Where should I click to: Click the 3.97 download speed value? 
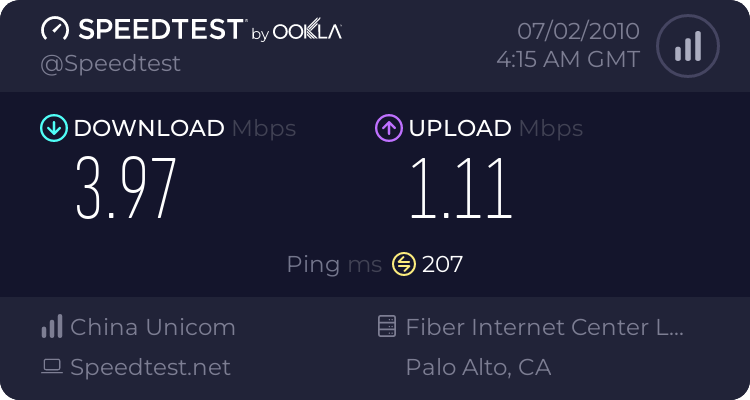click(x=126, y=188)
